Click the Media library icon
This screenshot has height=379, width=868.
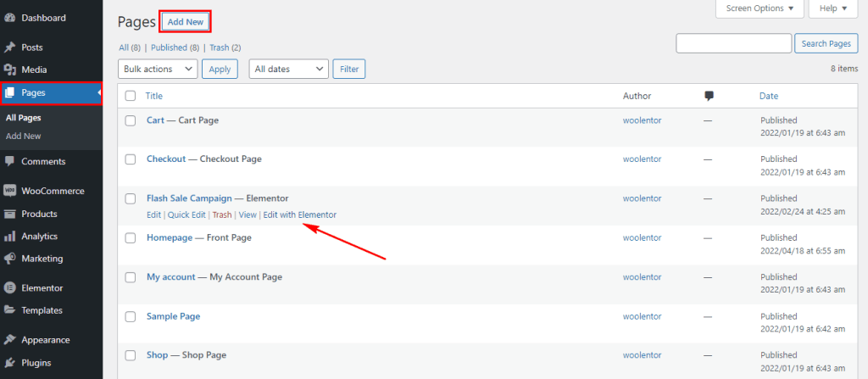(10, 70)
